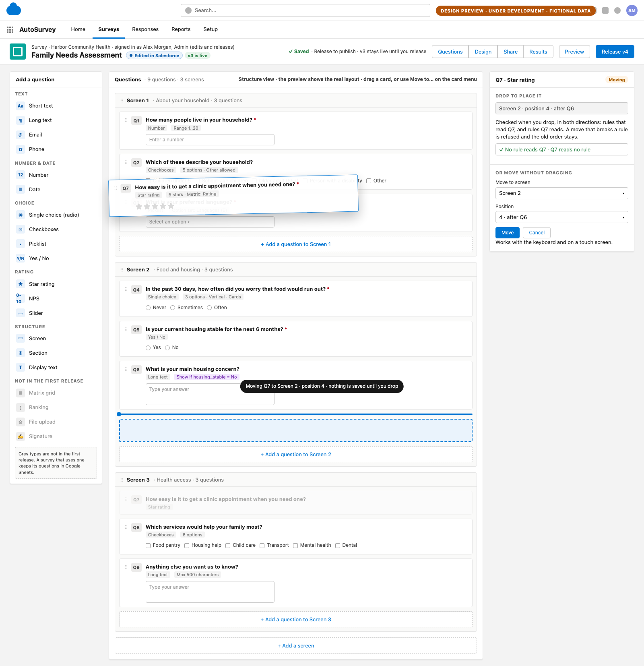Image resolution: width=644 pixels, height=666 pixels.
Task: Go to the Setup tab
Action: coord(211,29)
